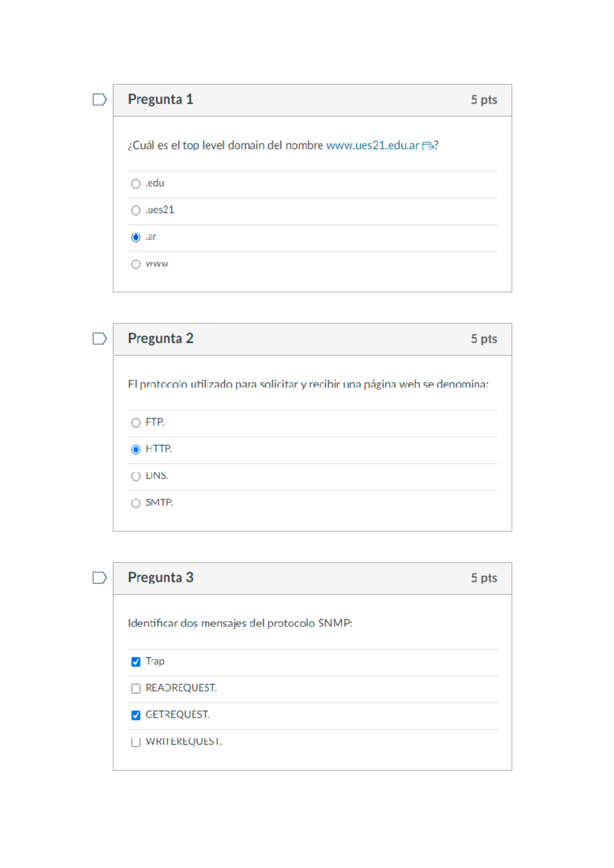Viewport: 614px width, 868px height.
Task: Toggle the GETREQUEST checkbox
Action: (136, 715)
